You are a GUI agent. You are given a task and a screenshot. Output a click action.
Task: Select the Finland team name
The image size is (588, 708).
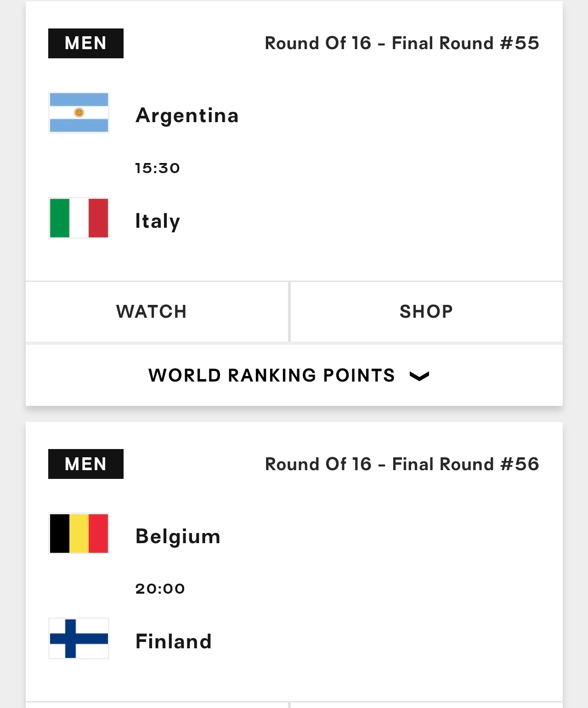(x=174, y=641)
